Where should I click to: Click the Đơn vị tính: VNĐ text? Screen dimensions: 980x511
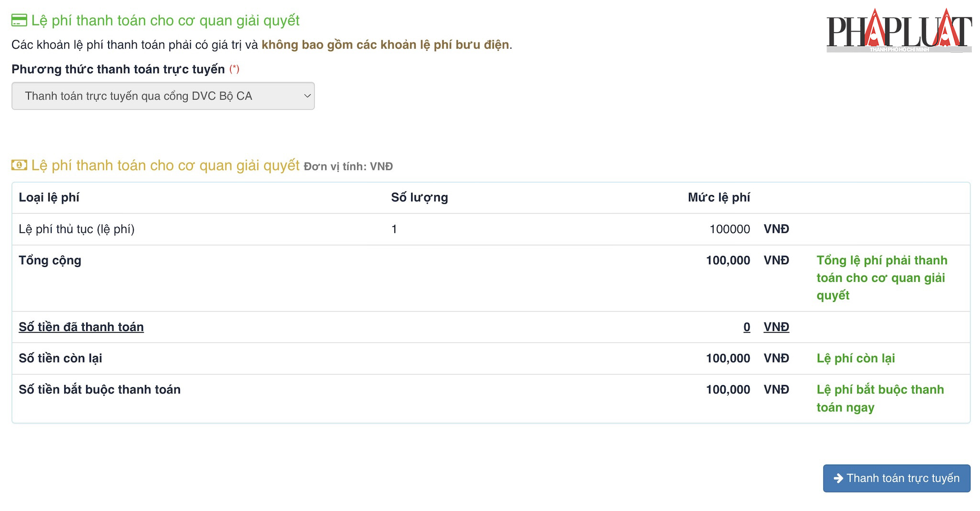click(348, 167)
